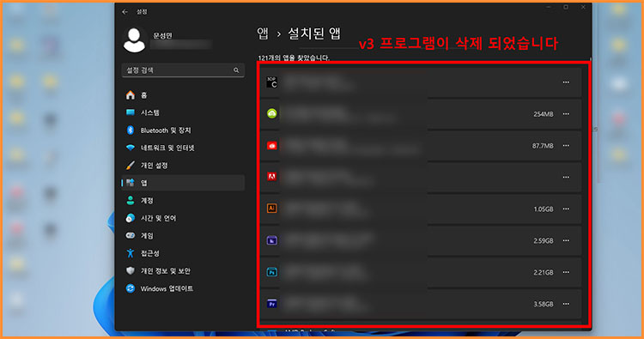Click the globe clock time and language icon
The width and height of the screenshot is (644, 339).
click(131, 218)
